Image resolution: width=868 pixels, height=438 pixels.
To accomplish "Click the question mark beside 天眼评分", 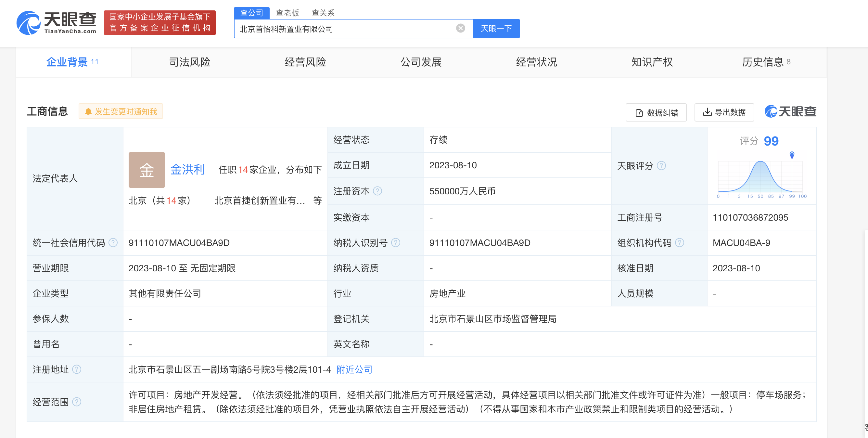I will 661,166.
